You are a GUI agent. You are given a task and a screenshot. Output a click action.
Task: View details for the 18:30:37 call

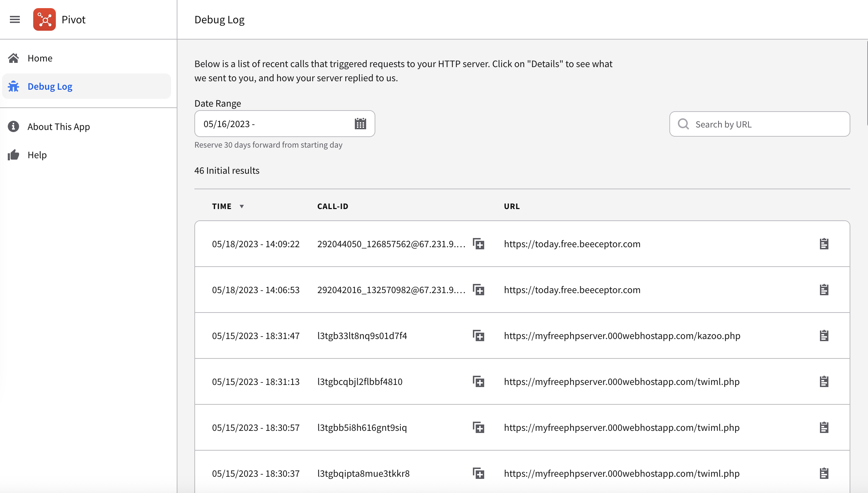click(824, 474)
